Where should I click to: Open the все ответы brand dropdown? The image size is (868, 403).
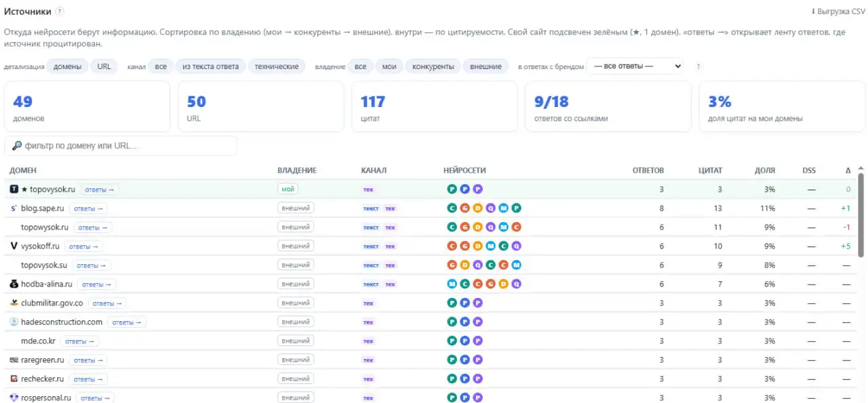[635, 66]
